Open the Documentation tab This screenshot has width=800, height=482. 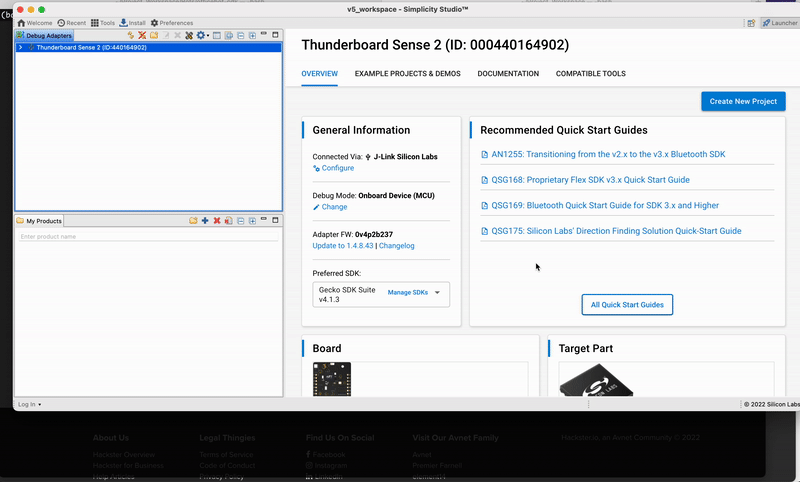[x=508, y=73]
